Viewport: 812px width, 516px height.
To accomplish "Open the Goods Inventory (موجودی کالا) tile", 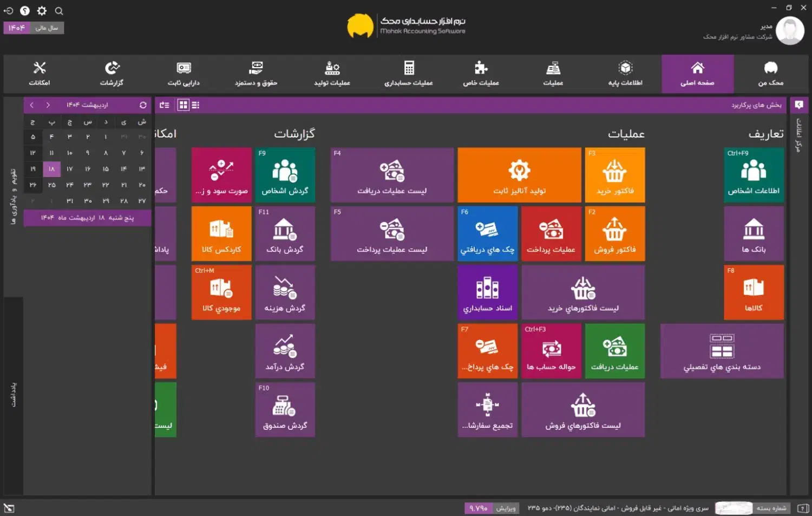I will coord(221,292).
